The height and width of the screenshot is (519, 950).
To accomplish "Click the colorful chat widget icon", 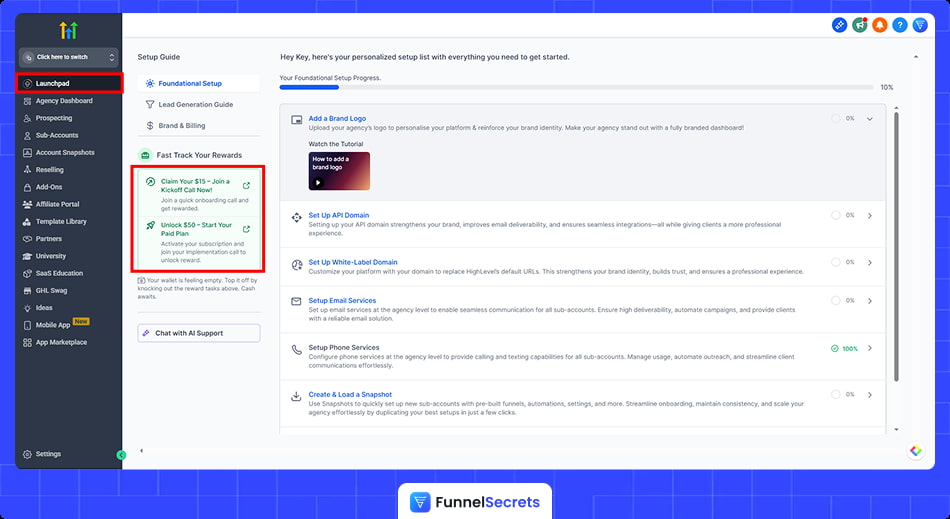I will point(915,451).
